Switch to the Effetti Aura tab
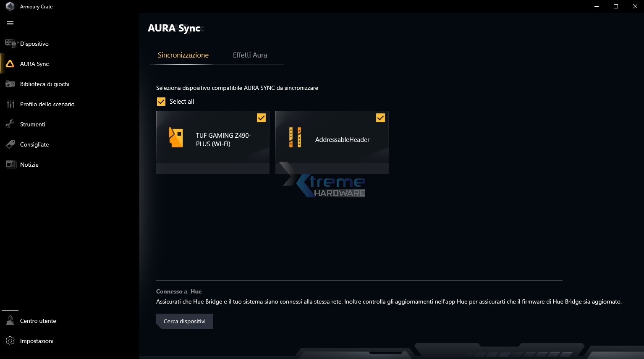 click(x=250, y=55)
